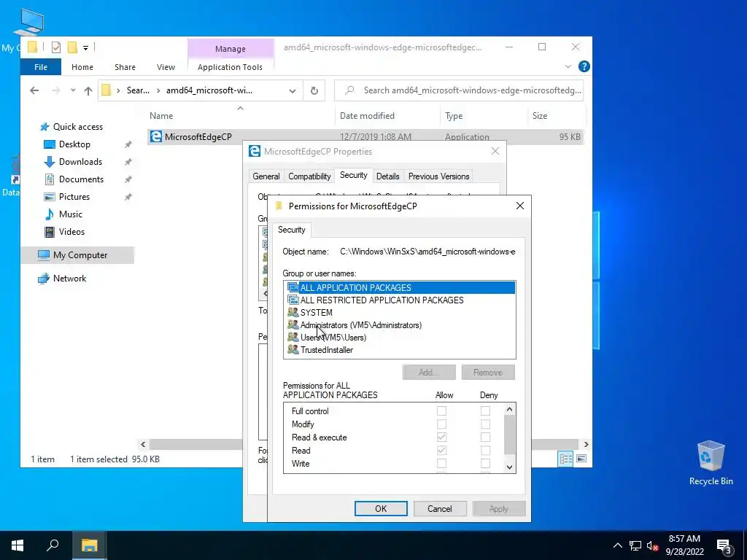
Task: Click Cancel in Permissions dialog
Action: [x=439, y=508]
